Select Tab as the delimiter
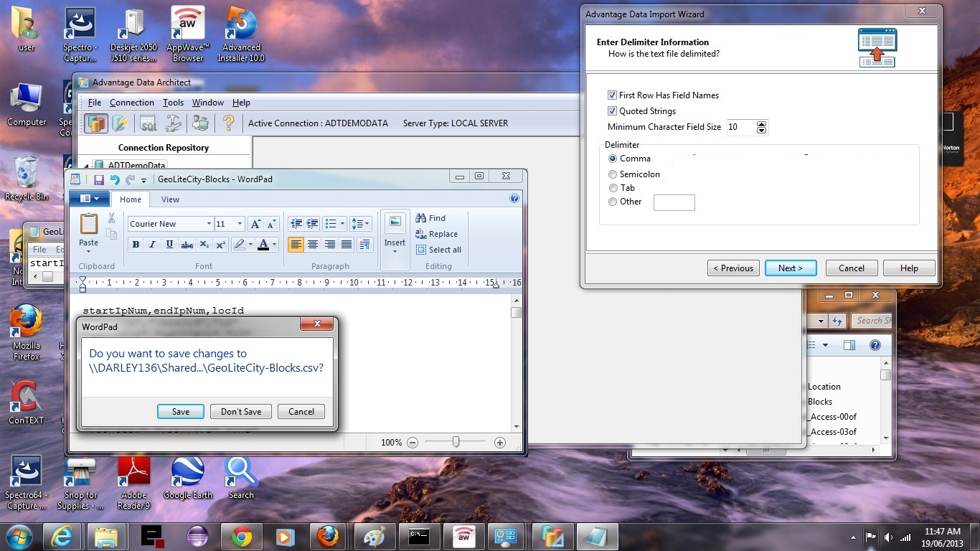980x551 pixels. click(613, 188)
